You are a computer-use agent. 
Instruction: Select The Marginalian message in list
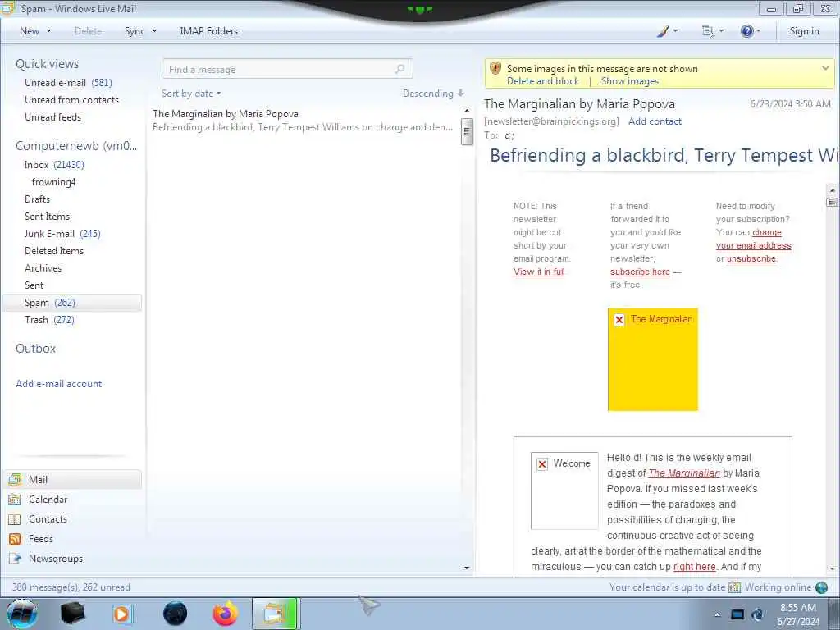pyautogui.click(x=304, y=121)
